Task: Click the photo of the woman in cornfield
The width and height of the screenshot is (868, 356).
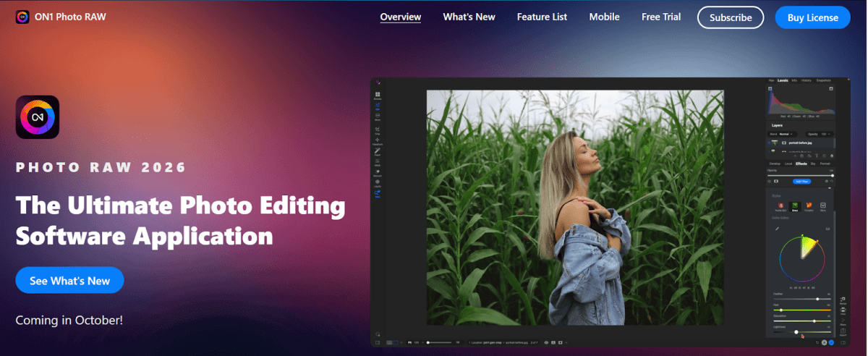Action: coord(574,208)
